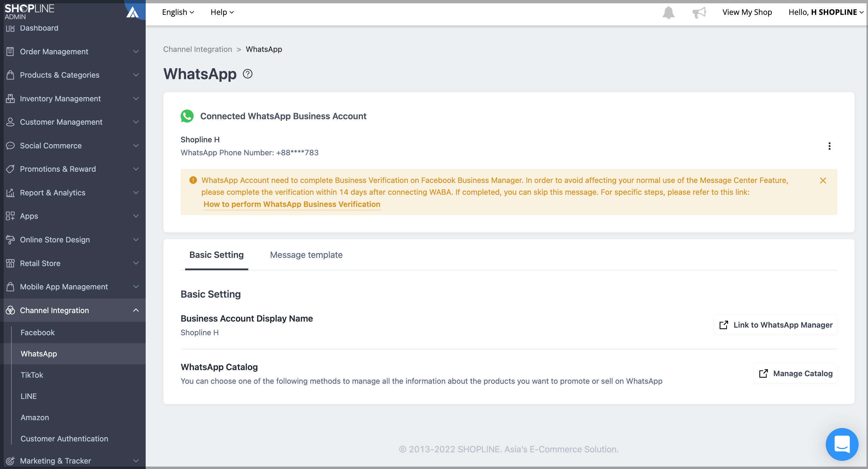
Task: Dismiss the Business Verification warning banner
Action: click(x=823, y=181)
